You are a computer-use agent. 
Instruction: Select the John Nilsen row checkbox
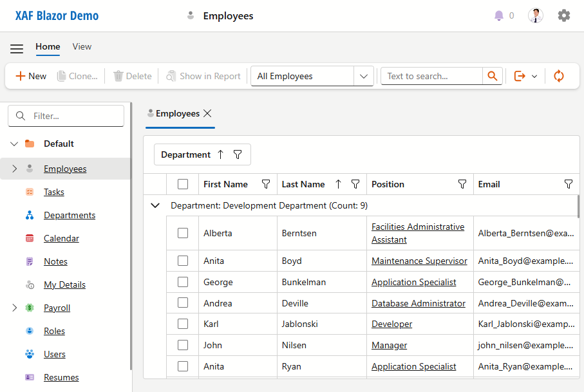pyautogui.click(x=183, y=345)
